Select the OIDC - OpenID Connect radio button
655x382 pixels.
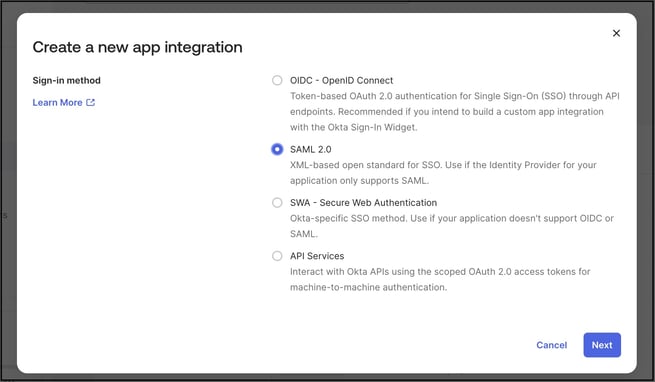(x=277, y=80)
